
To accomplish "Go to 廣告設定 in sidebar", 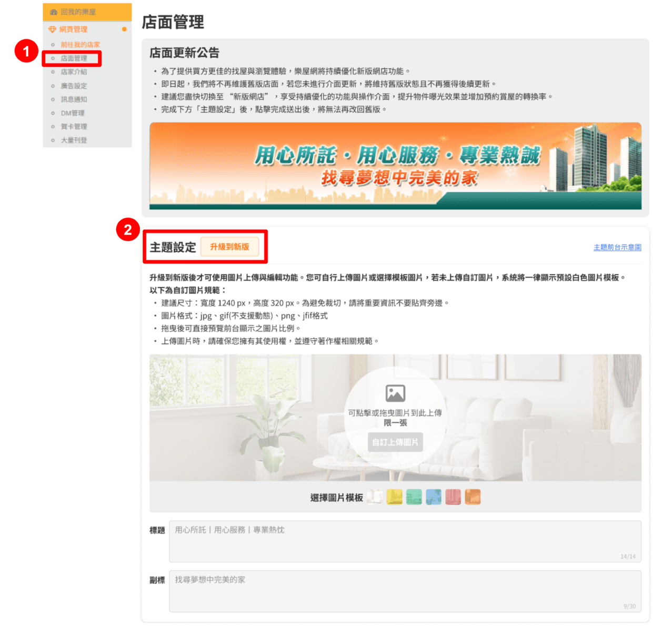I will click(74, 86).
